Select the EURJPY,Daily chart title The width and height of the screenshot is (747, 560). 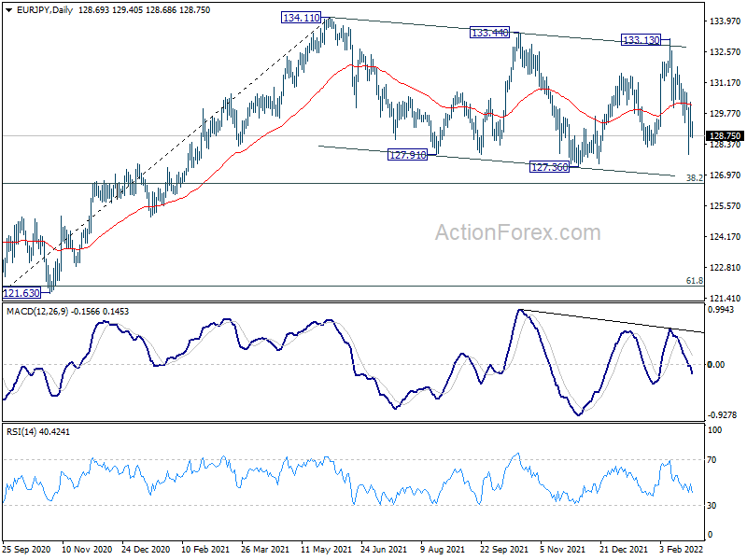44,10
